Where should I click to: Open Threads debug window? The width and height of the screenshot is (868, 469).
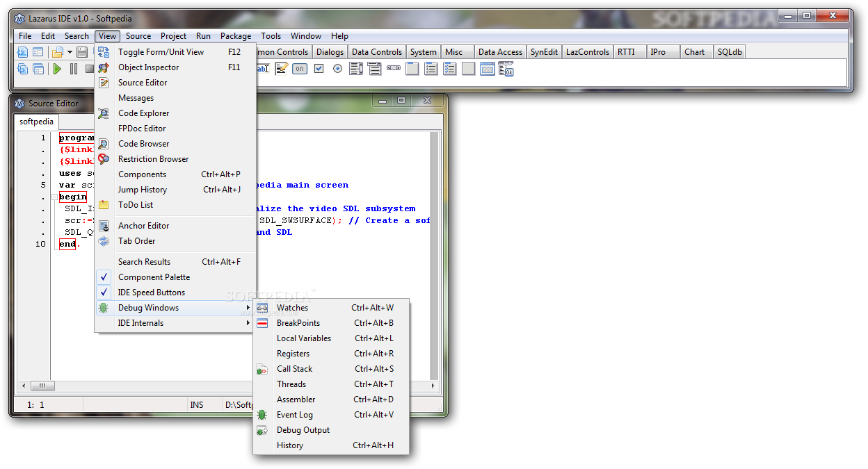[x=331, y=384]
